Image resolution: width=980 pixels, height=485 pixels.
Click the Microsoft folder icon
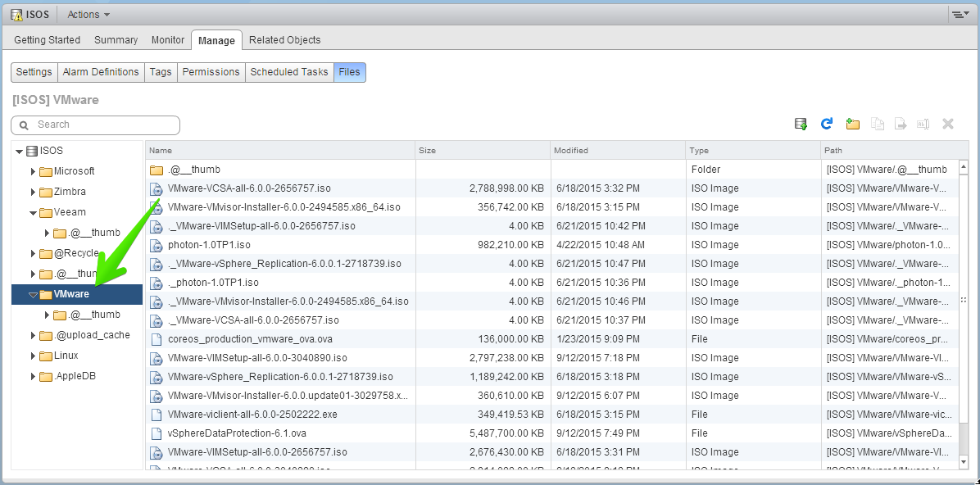pos(46,171)
